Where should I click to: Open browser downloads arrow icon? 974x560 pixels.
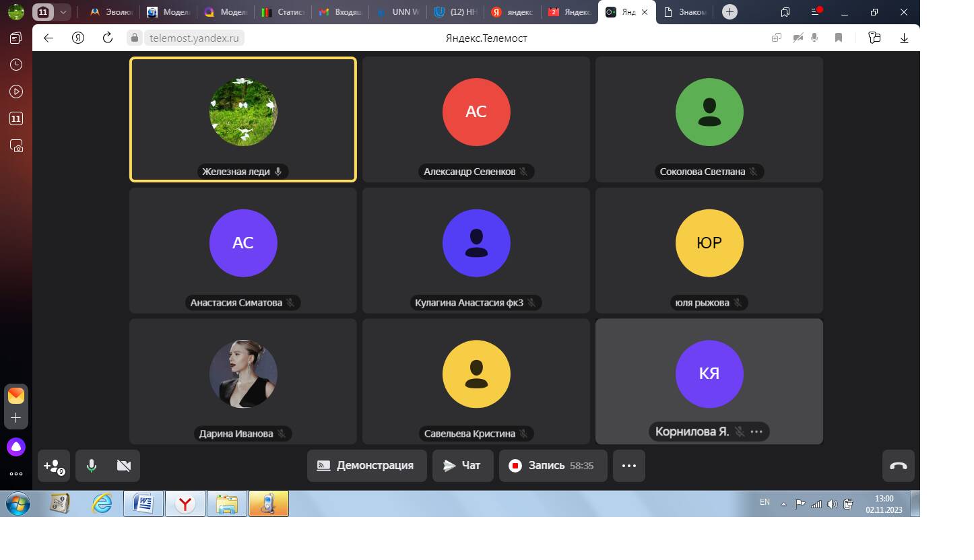[x=905, y=38]
